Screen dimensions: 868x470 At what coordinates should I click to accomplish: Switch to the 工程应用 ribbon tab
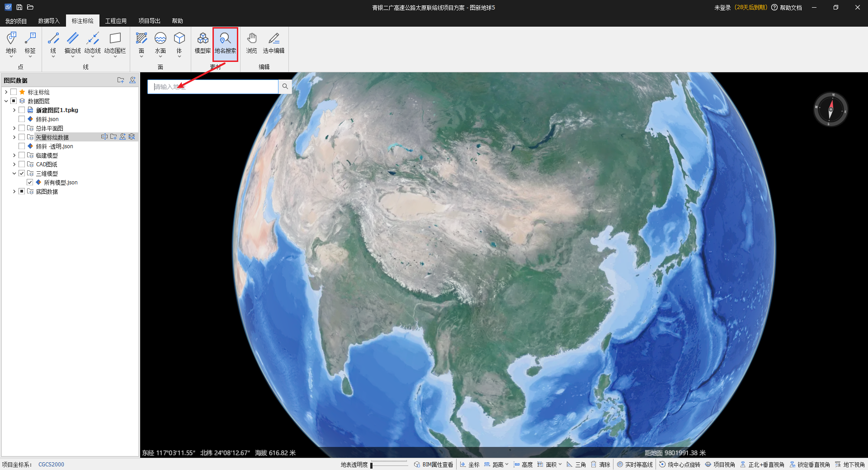coord(116,21)
